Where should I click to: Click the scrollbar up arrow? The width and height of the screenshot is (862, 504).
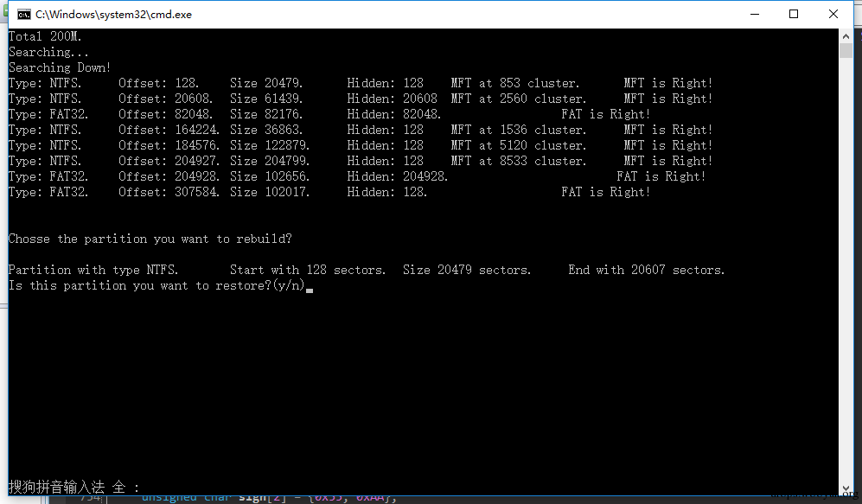(x=846, y=36)
